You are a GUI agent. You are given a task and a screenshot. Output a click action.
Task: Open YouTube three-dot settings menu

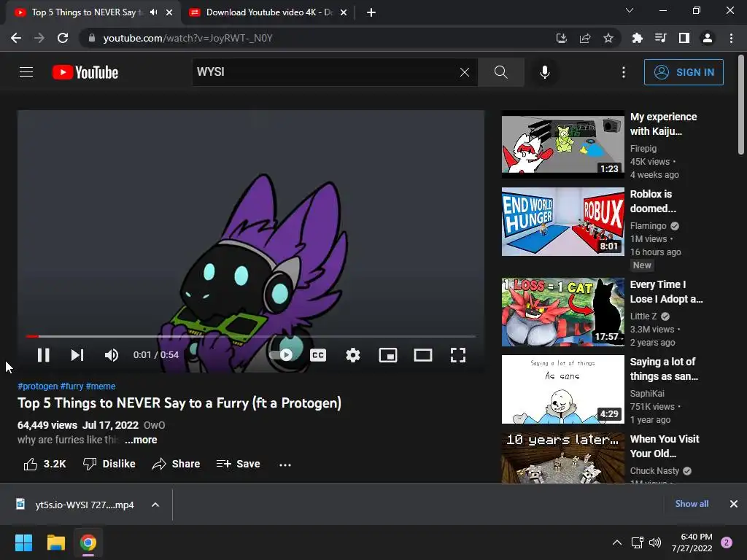click(x=624, y=72)
